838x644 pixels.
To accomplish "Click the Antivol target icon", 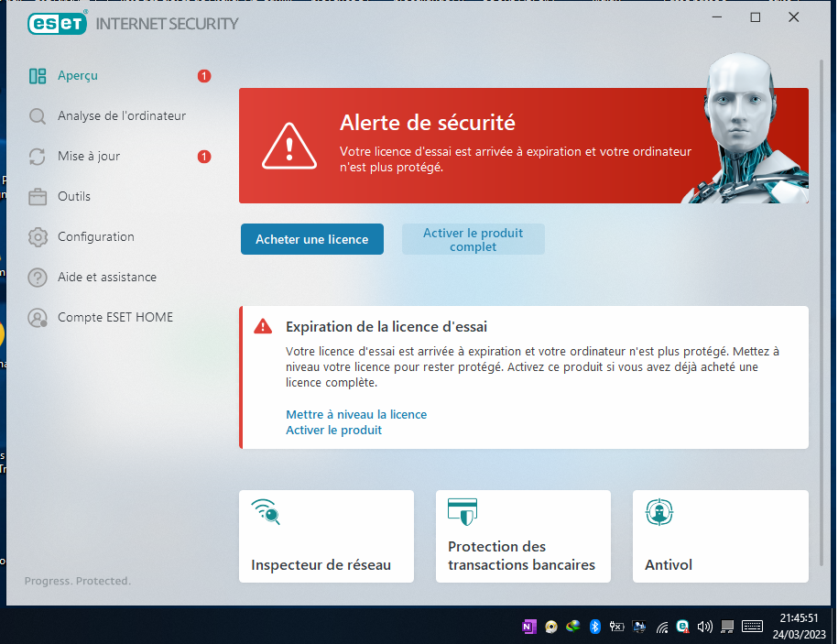I will (x=659, y=511).
